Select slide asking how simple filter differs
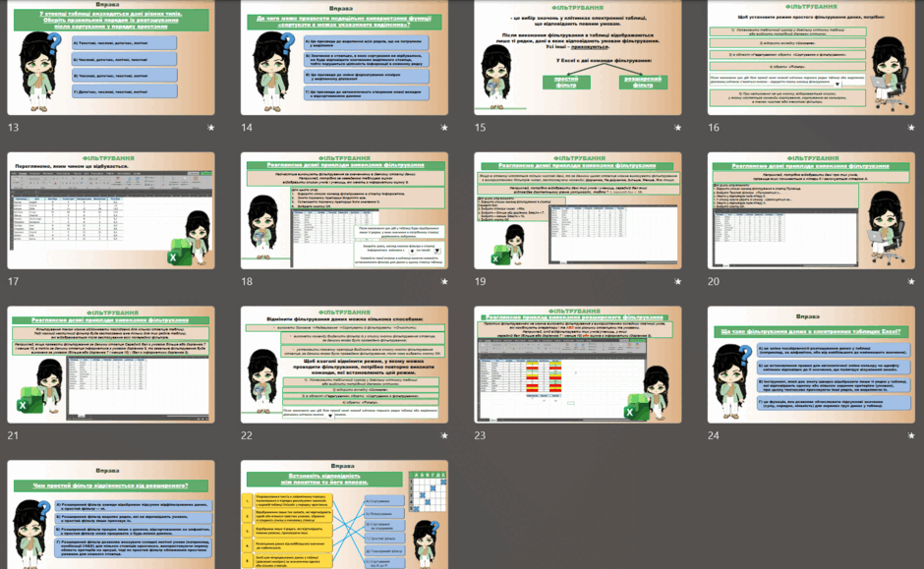 tap(111, 515)
